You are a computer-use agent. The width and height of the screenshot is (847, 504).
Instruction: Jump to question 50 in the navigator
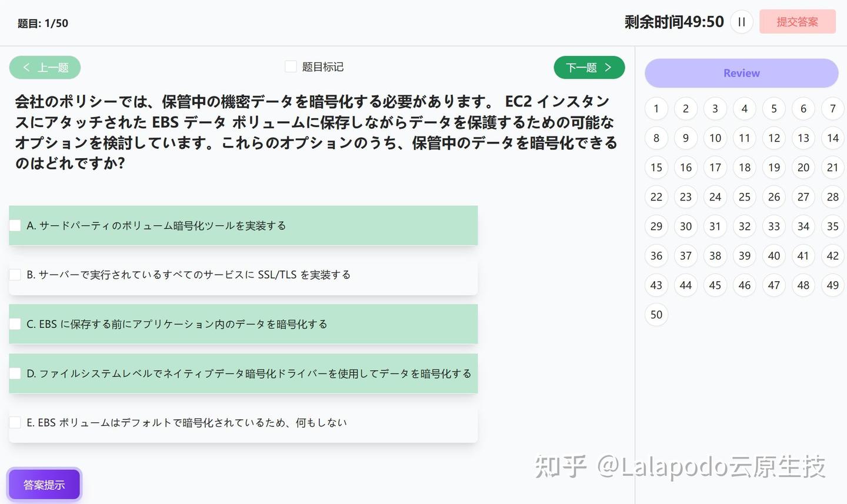coord(656,314)
